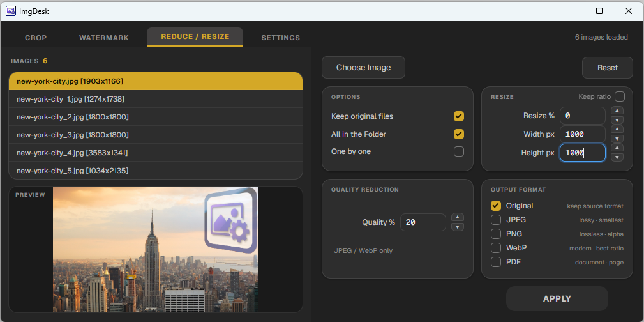Uncheck Original output format
644x322 pixels.
tap(496, 206)
